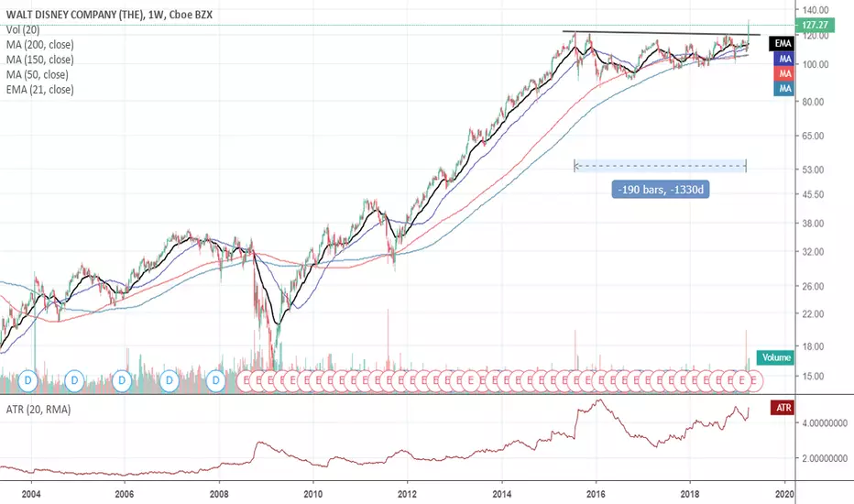The height and width of the screenshot is (504, 854).
Task: Select the EMA (21, close) indicator legend
Action: pos(39,90)
